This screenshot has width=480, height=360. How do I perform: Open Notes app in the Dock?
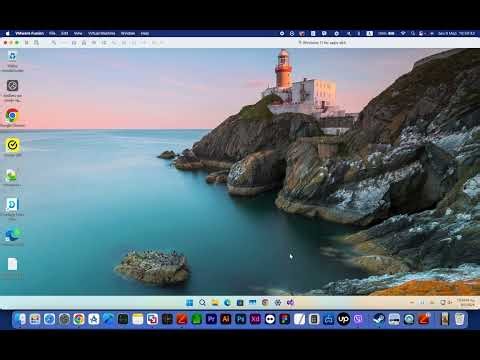[138, 319]
